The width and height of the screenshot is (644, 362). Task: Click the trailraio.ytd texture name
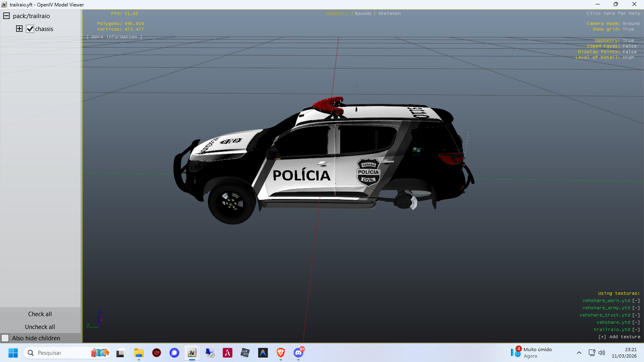coord(612,330)
